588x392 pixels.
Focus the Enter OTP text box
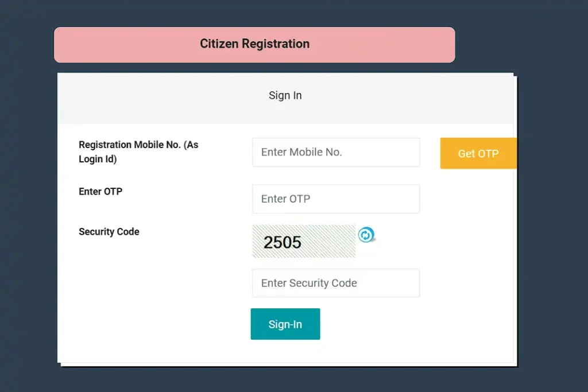click(336, 199)
